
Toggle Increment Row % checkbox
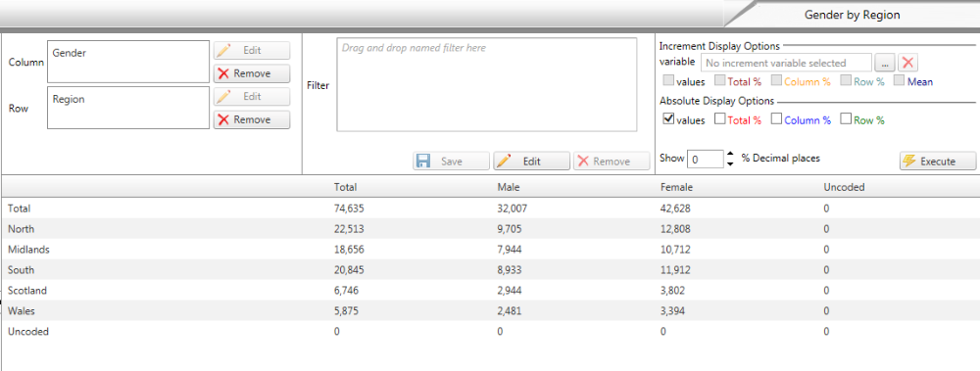[x=847, y=80]
